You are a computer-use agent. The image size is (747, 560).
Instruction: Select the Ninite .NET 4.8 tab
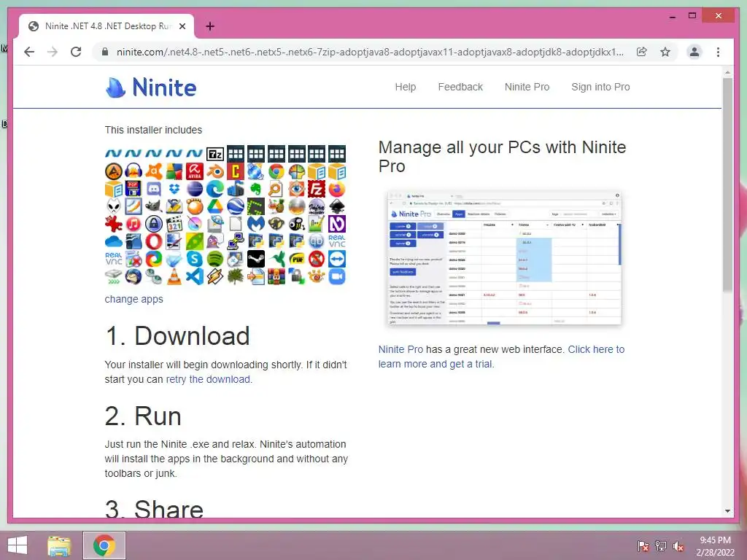click(x=107, y=26)
